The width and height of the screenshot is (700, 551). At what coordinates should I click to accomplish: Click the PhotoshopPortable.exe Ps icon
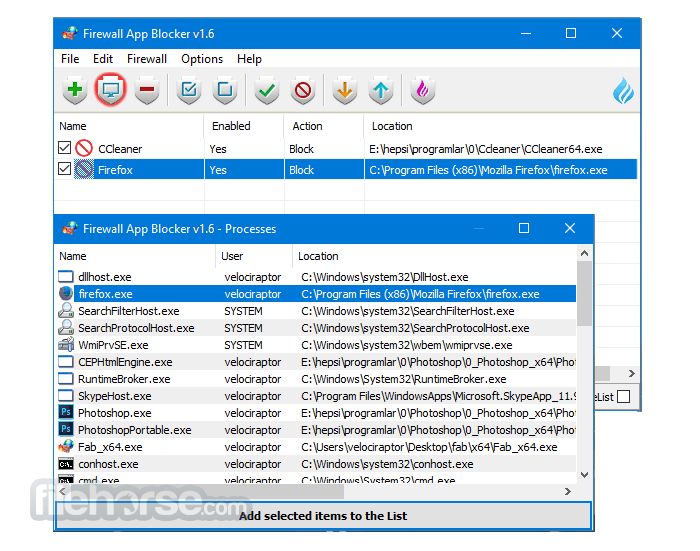[66, 429]
